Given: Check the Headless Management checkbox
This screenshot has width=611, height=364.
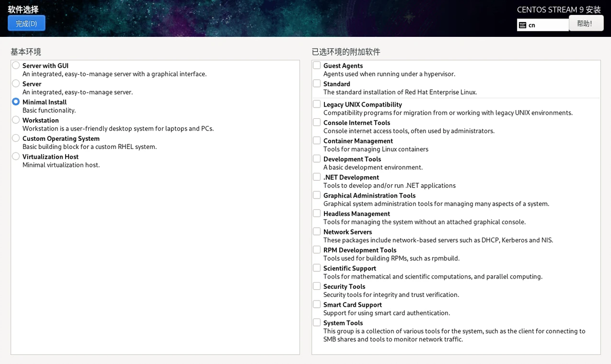Looking at the screenshot, I should (x=317, y=213).
